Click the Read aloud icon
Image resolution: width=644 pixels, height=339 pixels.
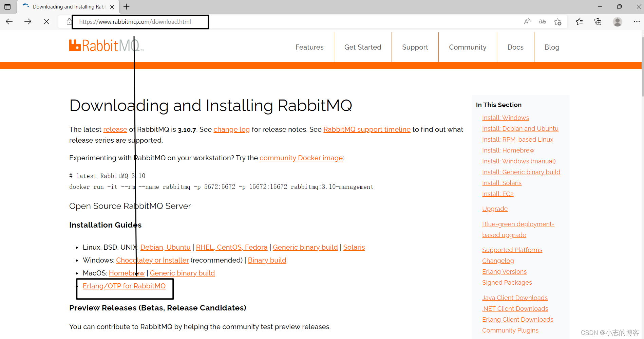(x=527, y=22)
